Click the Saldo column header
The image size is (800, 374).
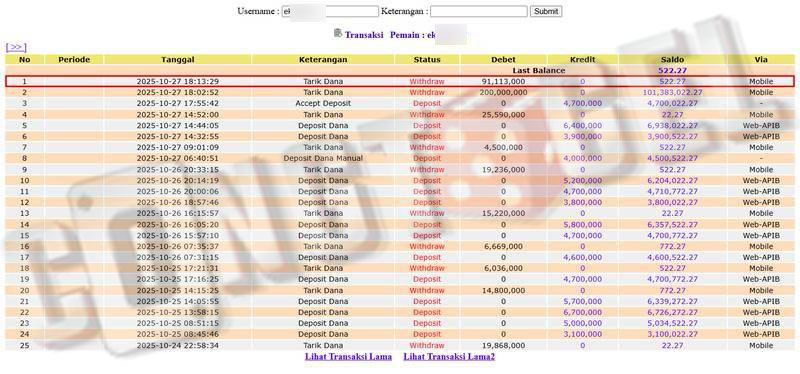point(672,60)
